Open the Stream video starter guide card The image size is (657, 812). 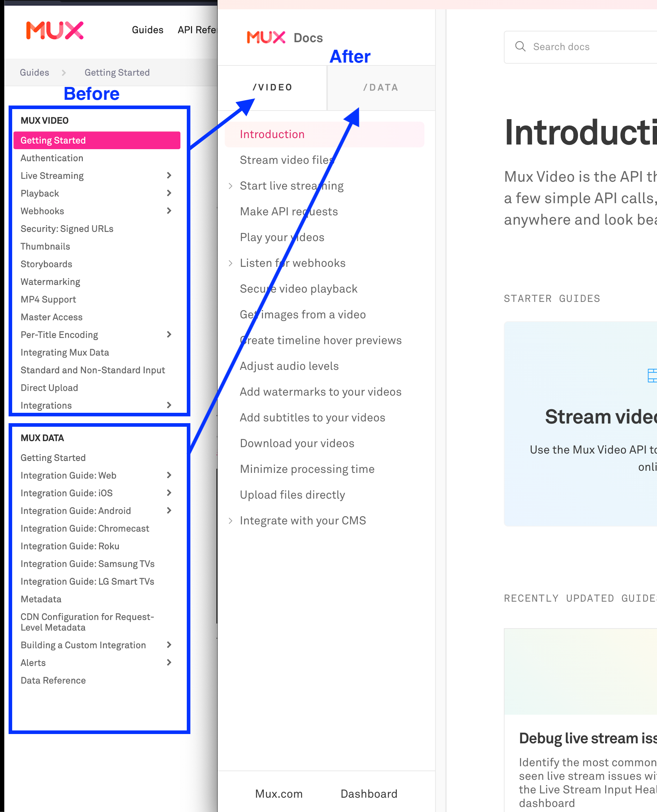point(580,424)
